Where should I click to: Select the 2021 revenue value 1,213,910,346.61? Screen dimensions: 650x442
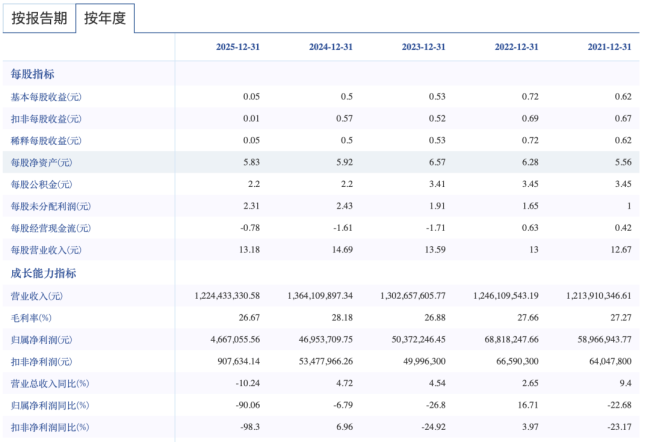[599, 296]
